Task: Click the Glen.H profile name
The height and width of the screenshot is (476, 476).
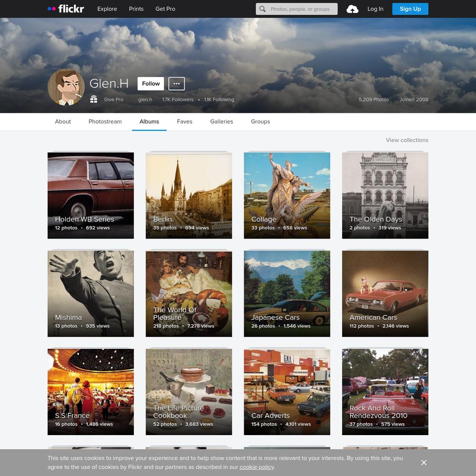Action: 109,83
